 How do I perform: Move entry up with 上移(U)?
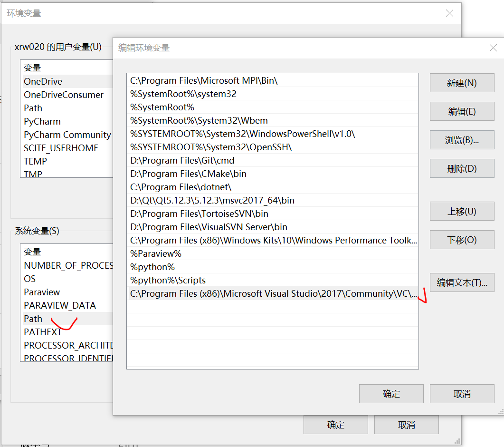(x=461, y=211)
